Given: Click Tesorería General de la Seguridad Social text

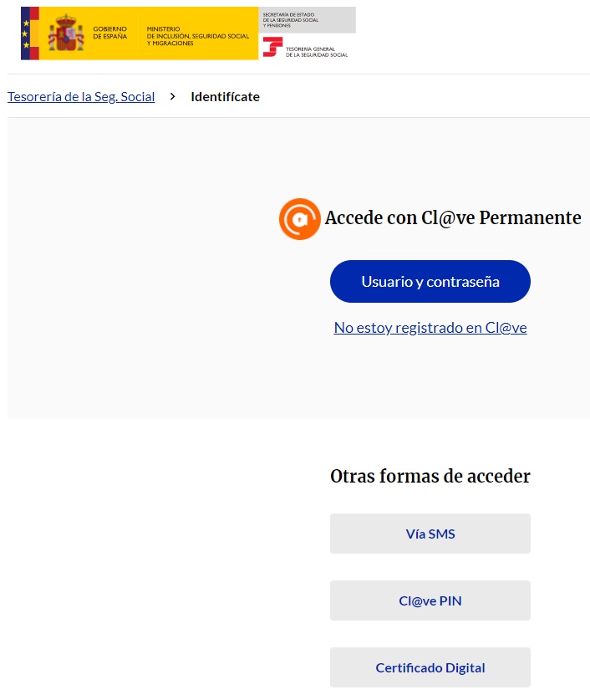Looking at the screenshot, I should (316, 52).
